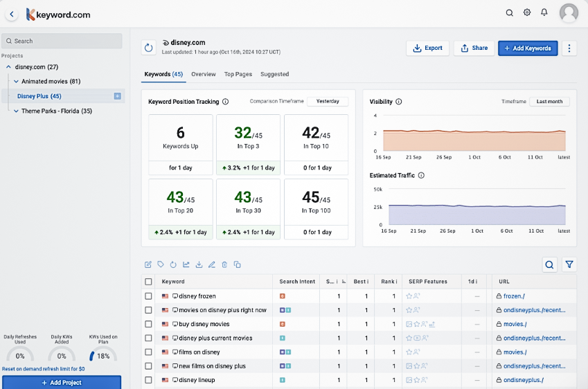This screenshot has height=389, width=588.
Task: Click the refresh keywords icon in table toolbar
Action: coord(173,264)
